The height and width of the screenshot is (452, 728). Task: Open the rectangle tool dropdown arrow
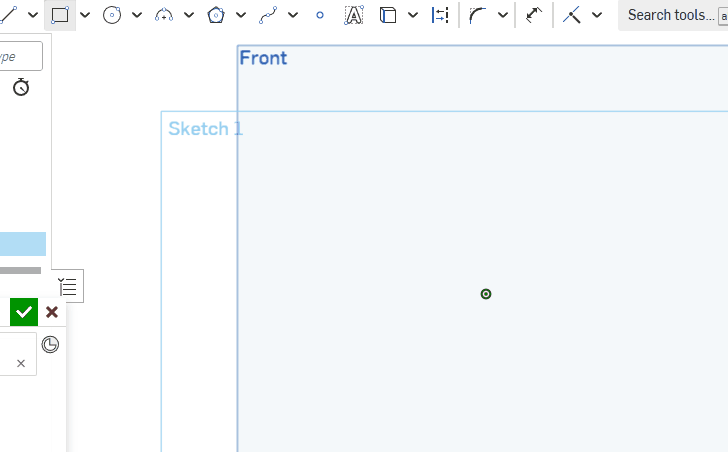click(85, 15)
